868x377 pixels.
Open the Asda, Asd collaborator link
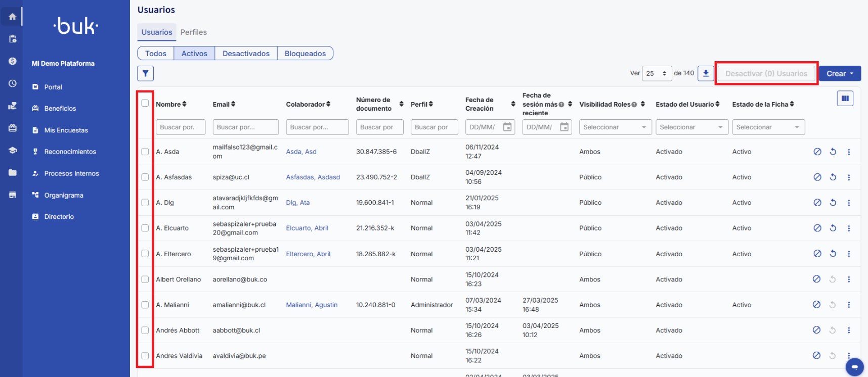(x=301, y=152)
